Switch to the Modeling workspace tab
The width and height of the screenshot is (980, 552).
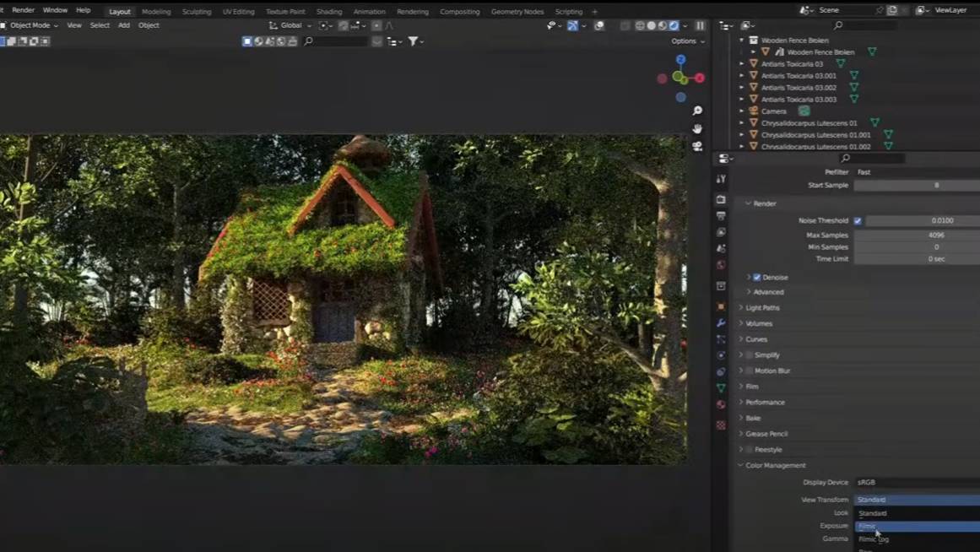(x=156, y=11)
